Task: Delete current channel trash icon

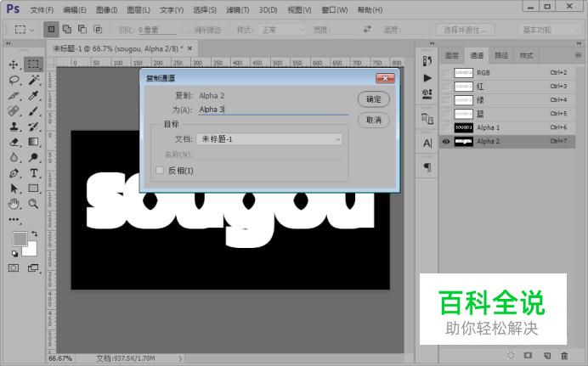Action: coord(564,355)
